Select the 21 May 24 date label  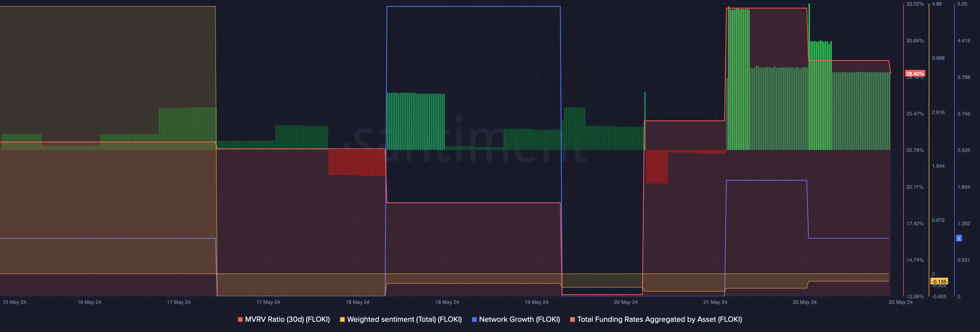pyautogui.click(x=715, y=302)
